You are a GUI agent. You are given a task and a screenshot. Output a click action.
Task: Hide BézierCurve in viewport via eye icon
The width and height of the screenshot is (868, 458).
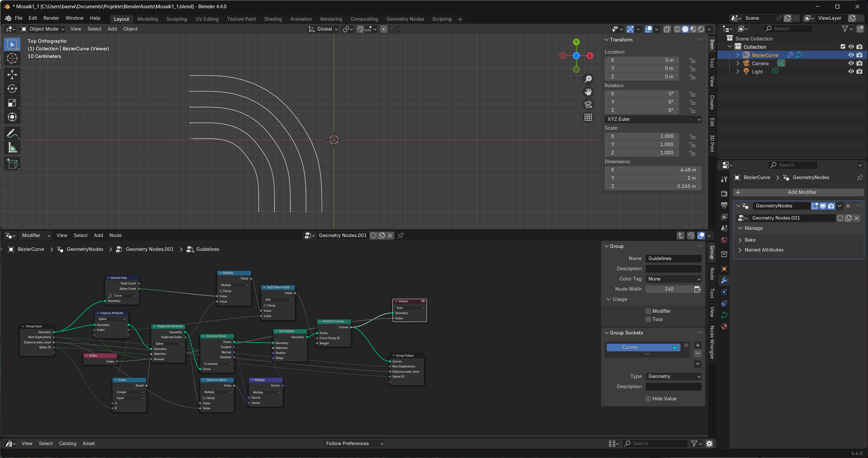pos(851,55)
